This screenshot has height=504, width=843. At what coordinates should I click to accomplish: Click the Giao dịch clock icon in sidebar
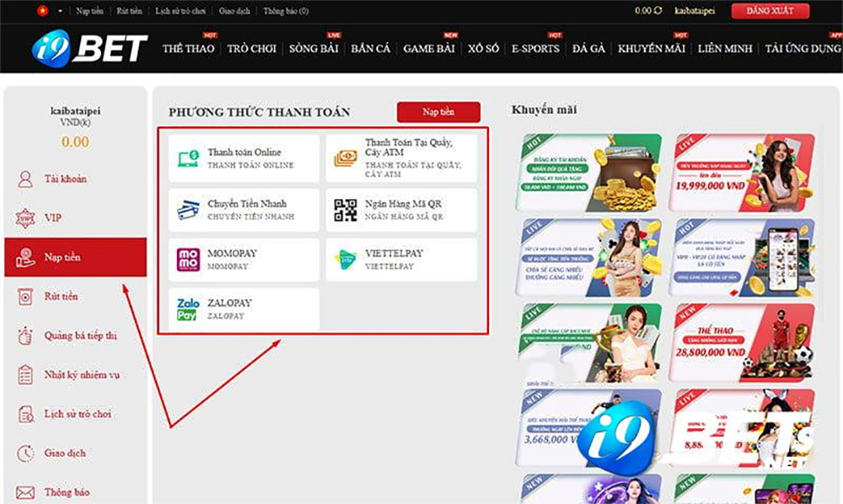coord(25,453)
